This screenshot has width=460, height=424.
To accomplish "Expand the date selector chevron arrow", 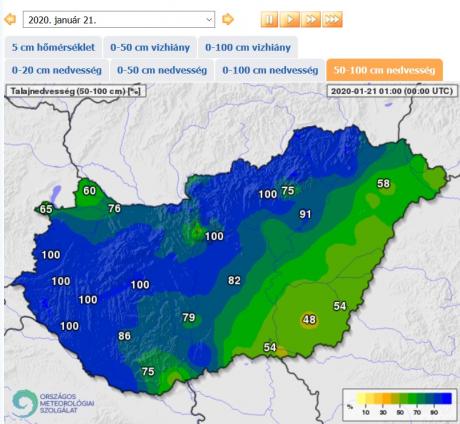I will point(209,20).
